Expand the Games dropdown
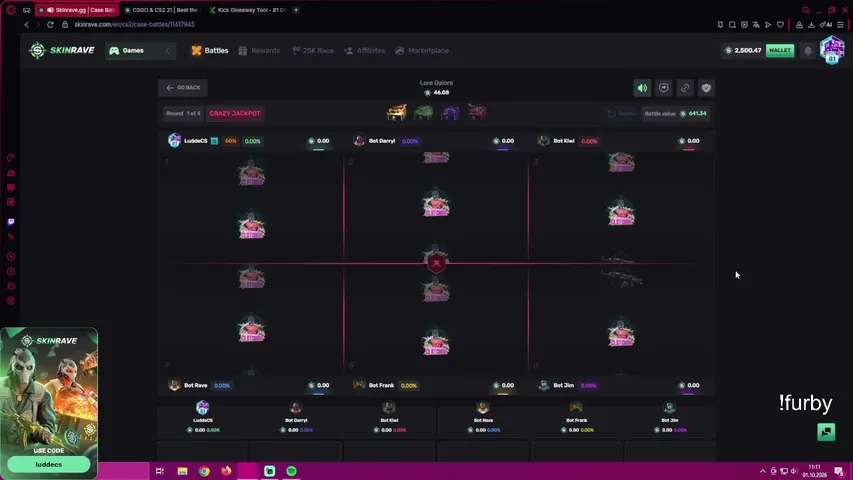The width and height of the screenshot is (853, 480). (133, 51)
